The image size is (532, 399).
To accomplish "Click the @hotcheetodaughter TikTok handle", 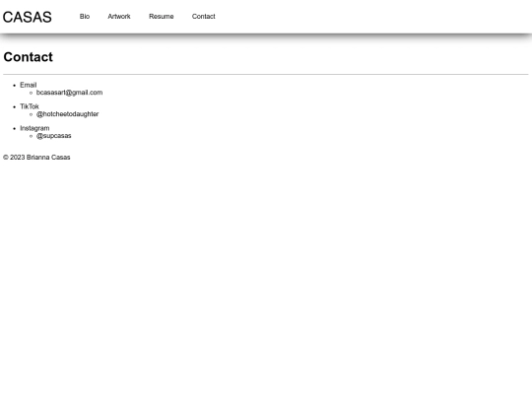I will 68,114.
